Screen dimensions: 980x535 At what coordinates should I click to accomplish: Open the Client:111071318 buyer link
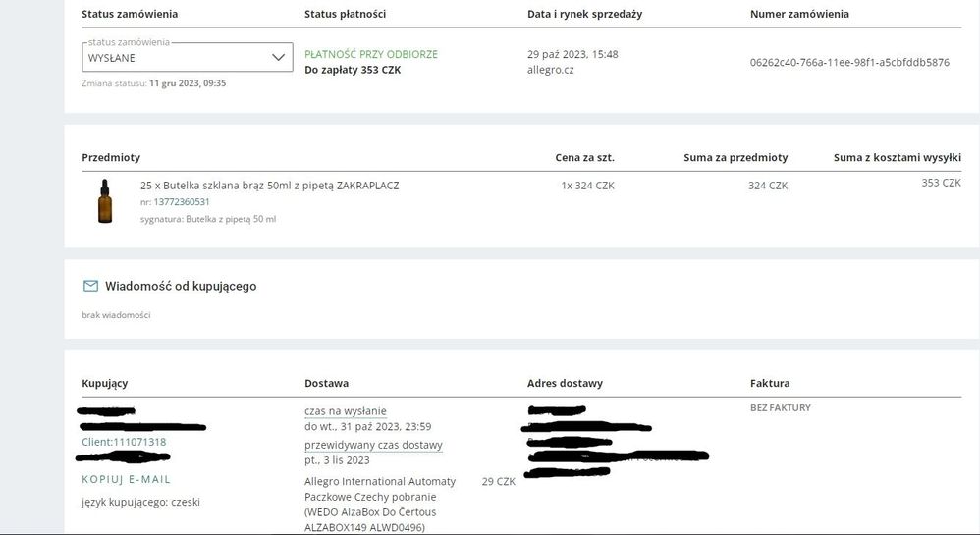[x=124, y=442]
